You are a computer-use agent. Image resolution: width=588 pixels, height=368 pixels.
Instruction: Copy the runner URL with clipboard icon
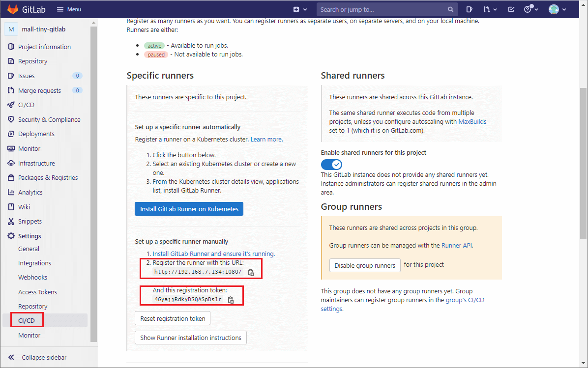point(251,273)
